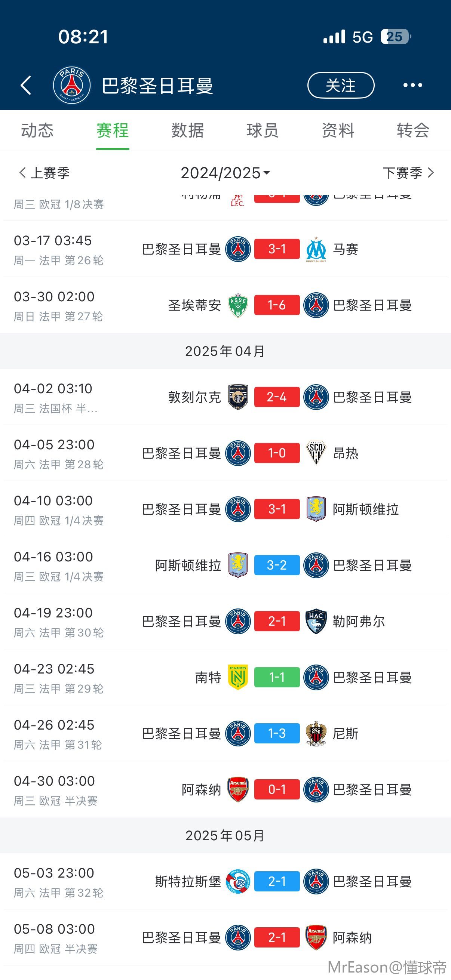Screen dimensions: 451x980
Task: Tap the OGC Nice crest
Action: [316, 733]
